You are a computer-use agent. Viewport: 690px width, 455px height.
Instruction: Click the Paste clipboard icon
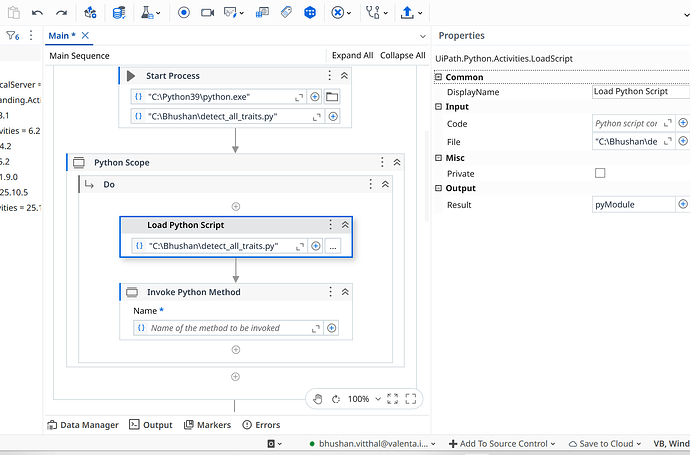pos(14,12)
